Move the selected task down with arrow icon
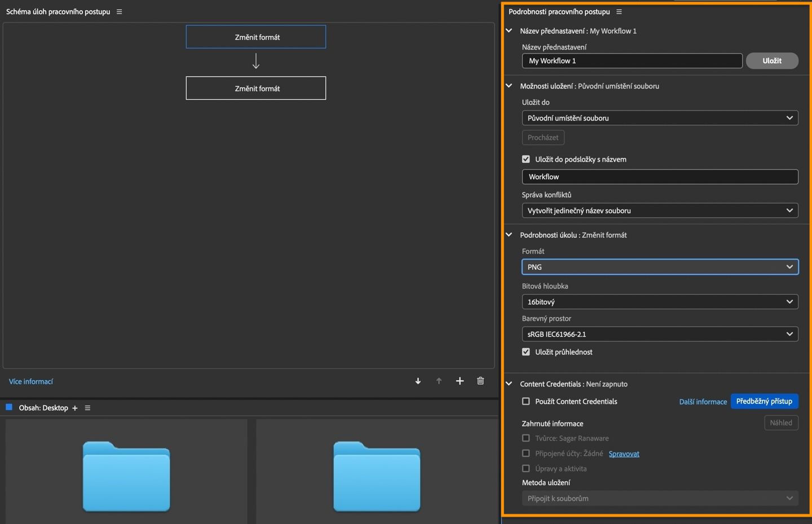This screenshot has height=524, width=812. pyautogui.click(x=418, y=381)
